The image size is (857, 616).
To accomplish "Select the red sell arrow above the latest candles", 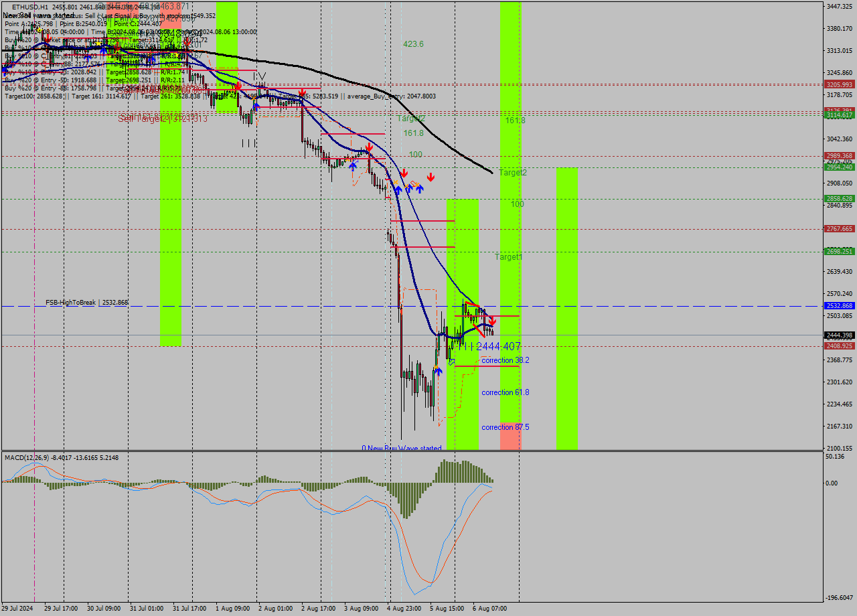I will 493,320.
